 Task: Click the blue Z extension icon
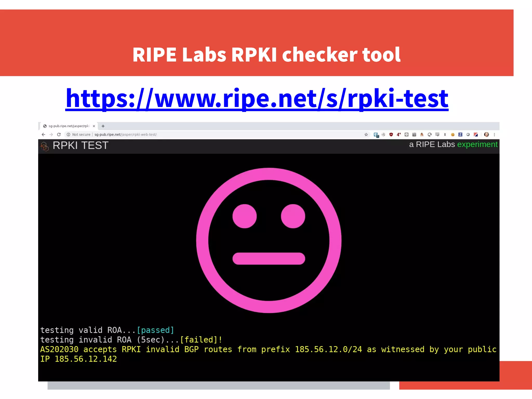460,134
